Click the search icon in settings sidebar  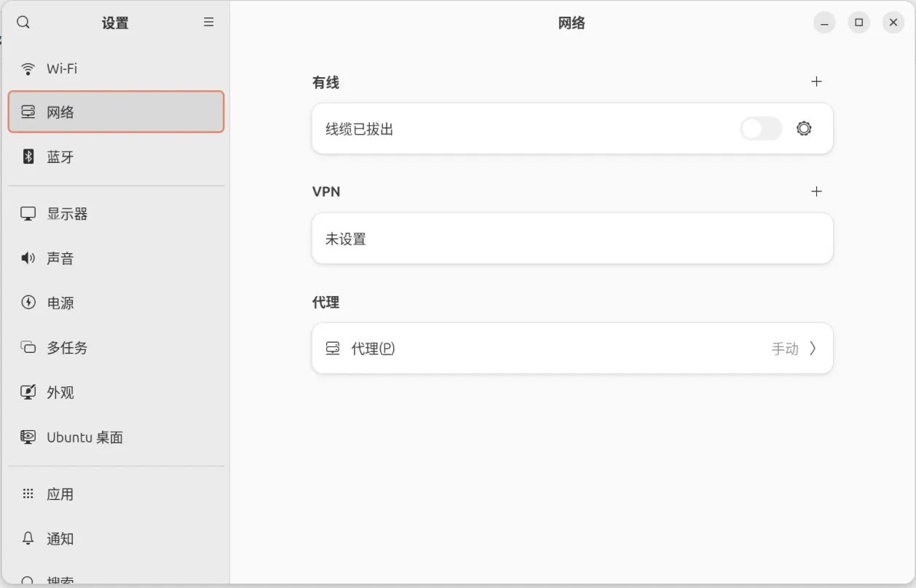(x=23, y=23)
